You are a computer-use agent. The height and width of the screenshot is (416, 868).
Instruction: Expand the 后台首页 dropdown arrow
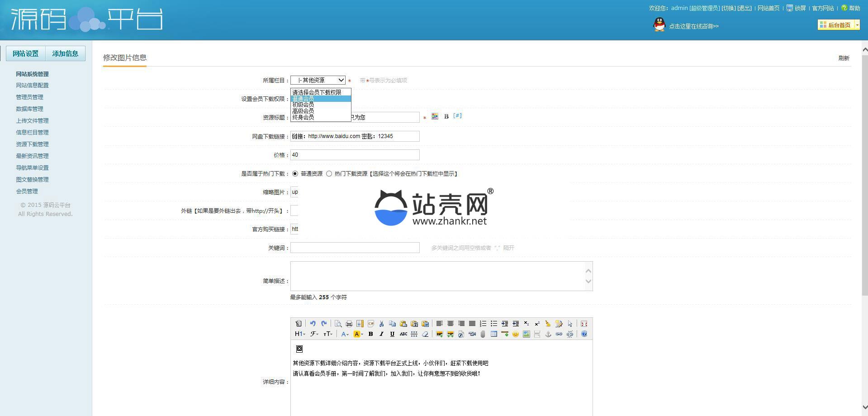coord(857,25)
